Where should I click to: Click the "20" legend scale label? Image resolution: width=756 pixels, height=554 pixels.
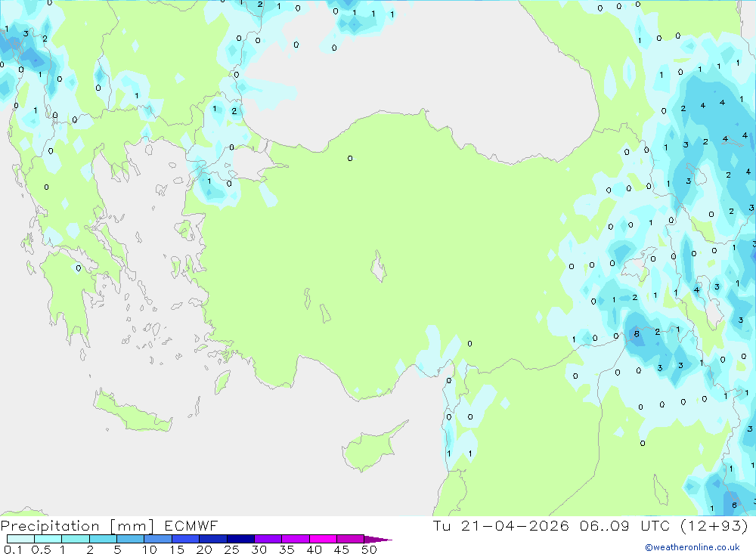point(204,549)
